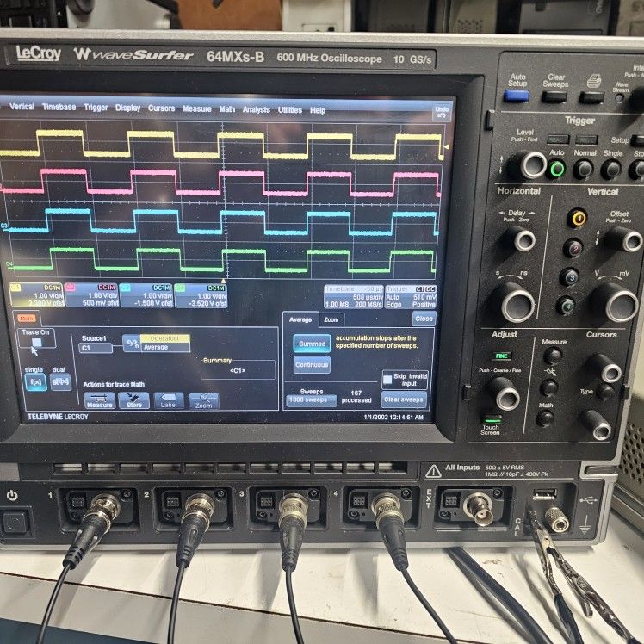Push the power button on the front panel
This screenshot has width=644, height=644.
coord(15,523)
